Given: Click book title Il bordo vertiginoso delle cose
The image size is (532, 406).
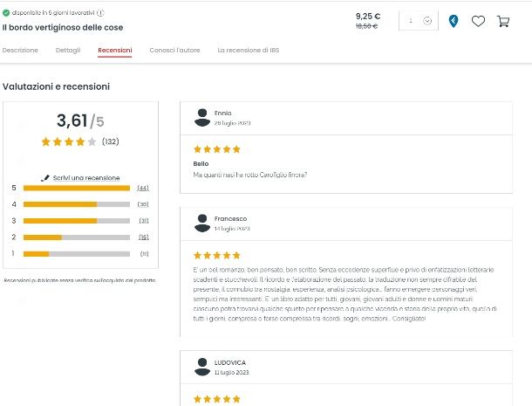Looking at the screenshot, I should point(63,28).
